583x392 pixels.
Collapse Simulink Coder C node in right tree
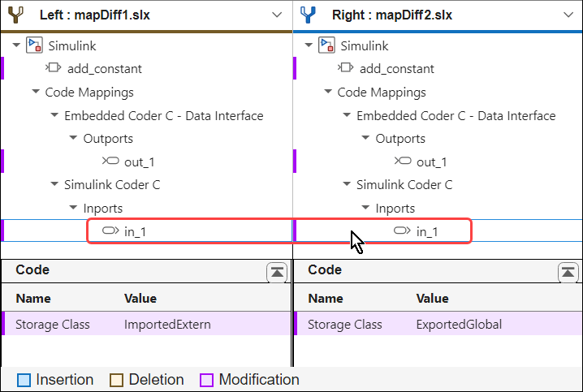348,185
